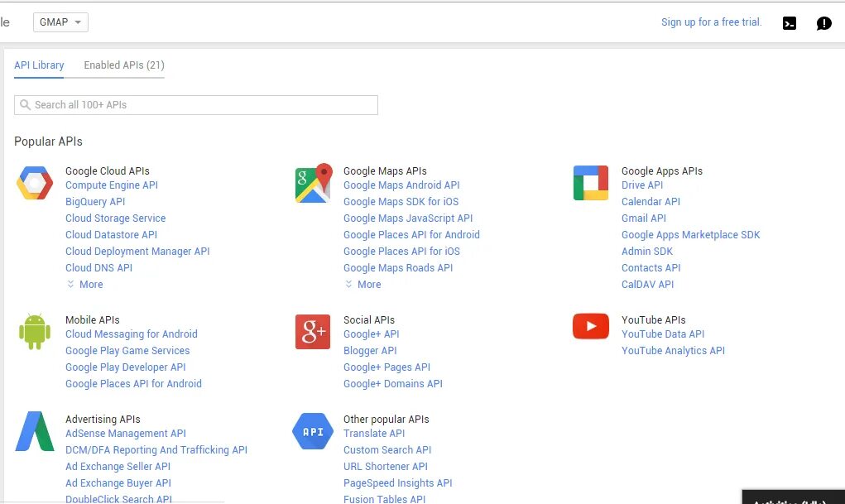Open Compute Engine API link
Image resolution: width=845 pixels, height=504 pixels.
tap(112, 185)
